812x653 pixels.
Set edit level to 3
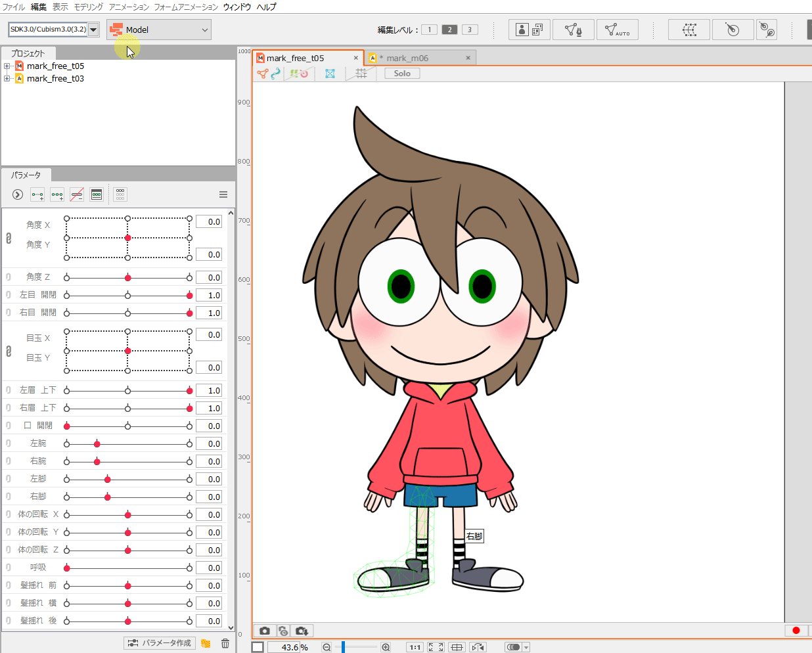[x=470, y=30]
